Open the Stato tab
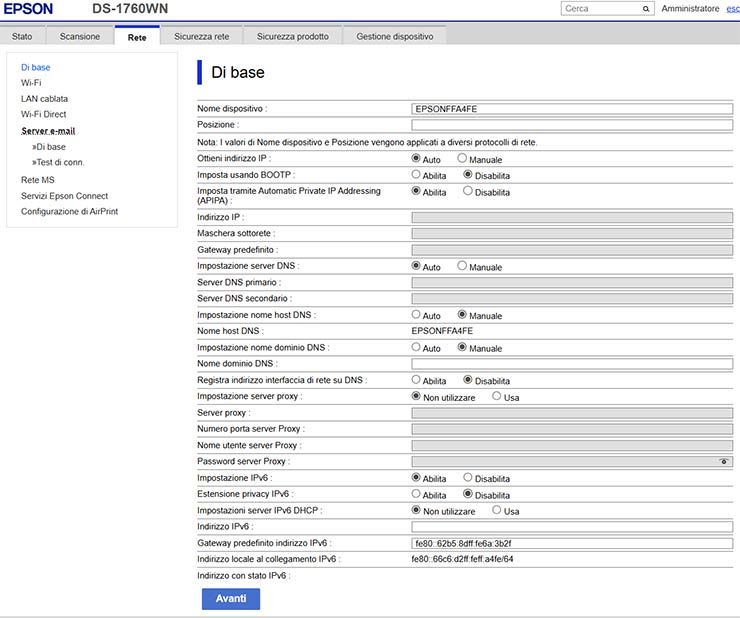Screen dimensions: 740x618 coord(22,36)
